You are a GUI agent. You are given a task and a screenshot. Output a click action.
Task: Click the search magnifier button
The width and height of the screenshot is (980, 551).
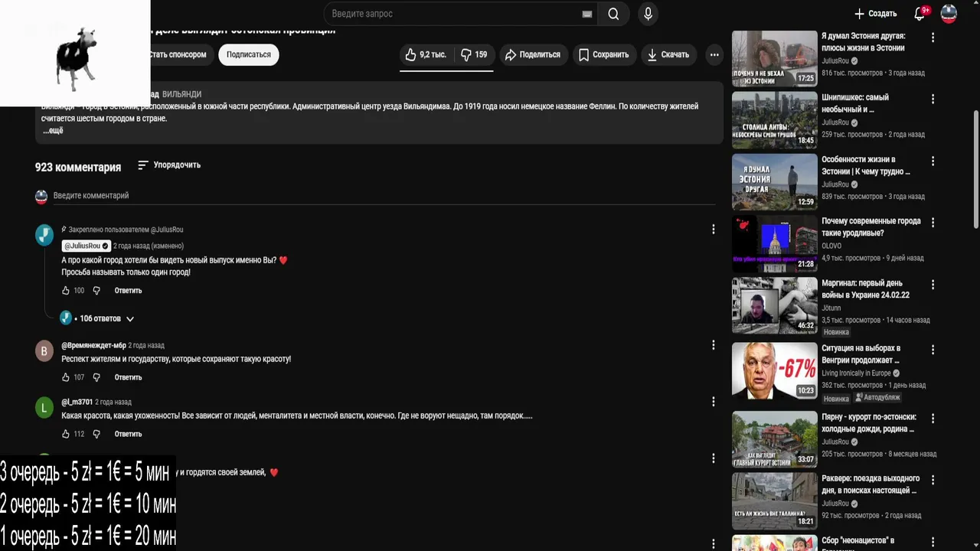click(x=613, y=14)
